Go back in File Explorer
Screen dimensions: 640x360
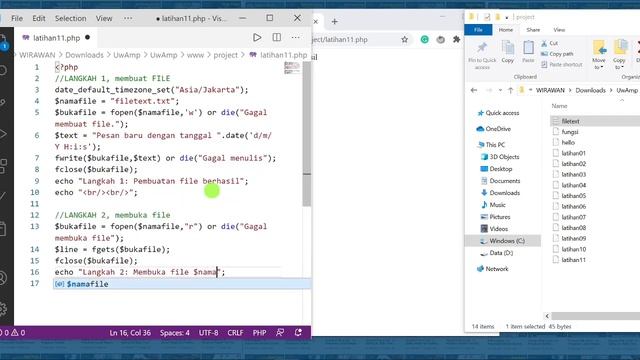[474, 90]
